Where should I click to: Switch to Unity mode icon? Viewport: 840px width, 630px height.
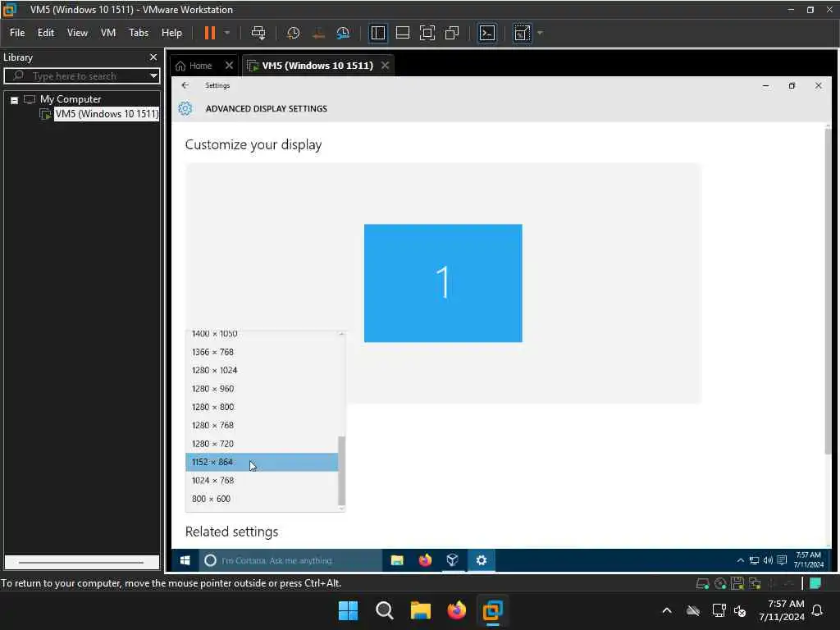tap(452, 33)
